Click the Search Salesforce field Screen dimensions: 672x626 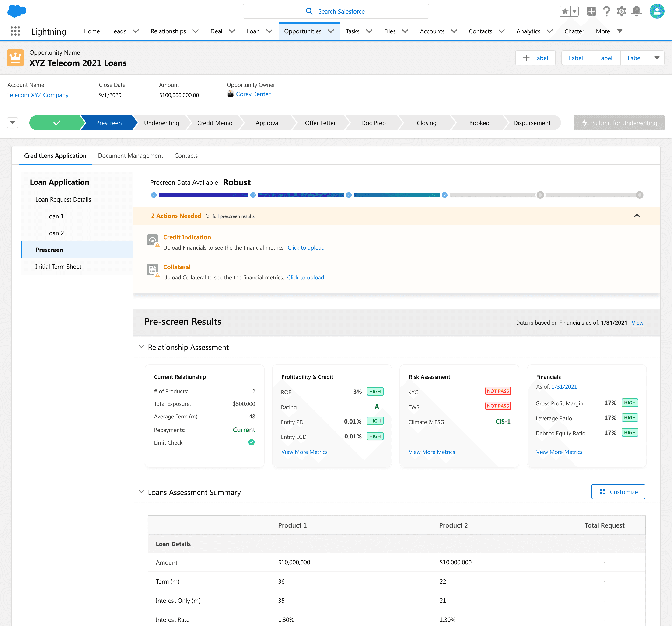coord(336,11)
